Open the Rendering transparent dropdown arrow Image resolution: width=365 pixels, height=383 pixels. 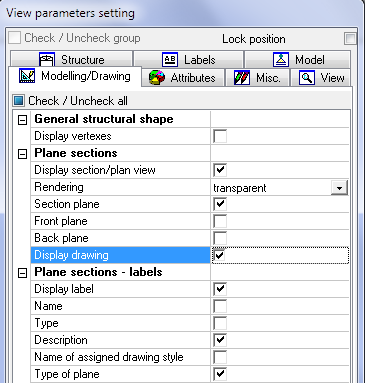click(x=339, y=188)
